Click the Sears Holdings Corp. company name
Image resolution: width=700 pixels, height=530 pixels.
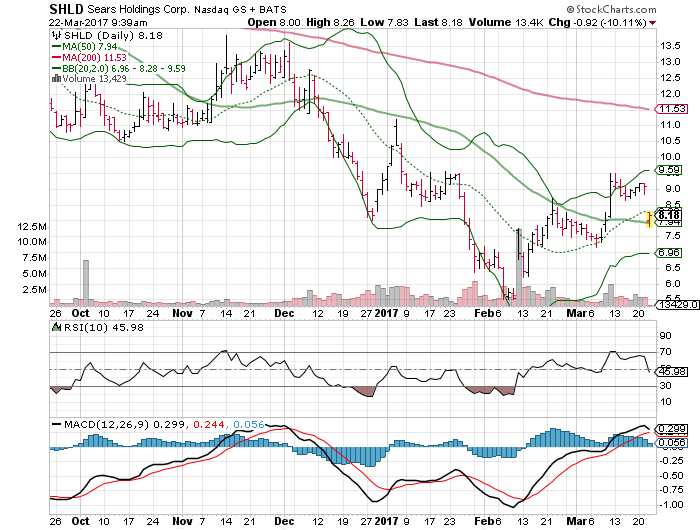pyautogui.click(x=139, y=9)
